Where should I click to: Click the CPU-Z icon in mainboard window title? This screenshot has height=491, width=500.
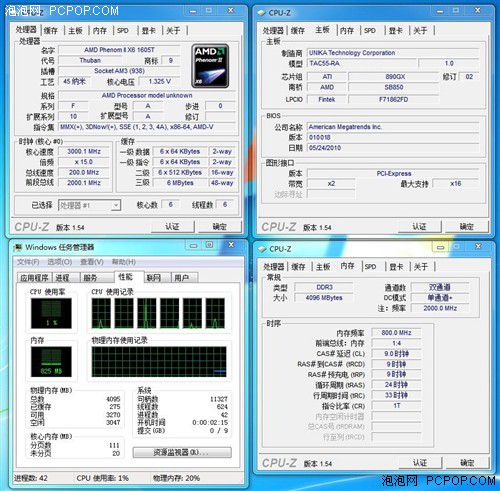261,13
